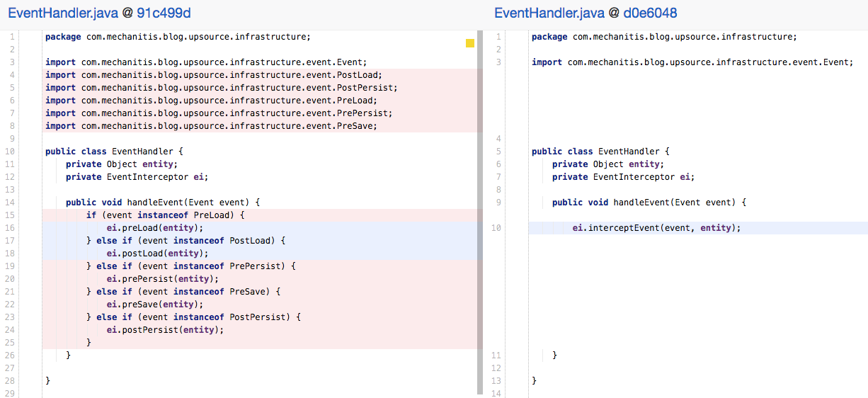
Task: Click the package declaration in right pane
Action: 664,37
